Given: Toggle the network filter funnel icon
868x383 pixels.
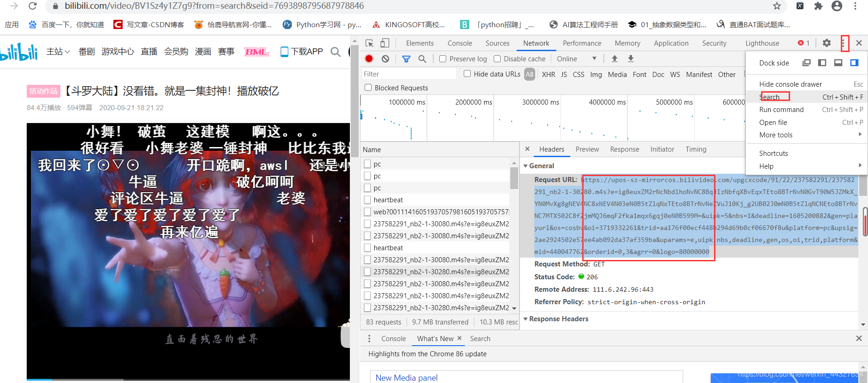Looking at the screenshot, I should coord(406,59).
